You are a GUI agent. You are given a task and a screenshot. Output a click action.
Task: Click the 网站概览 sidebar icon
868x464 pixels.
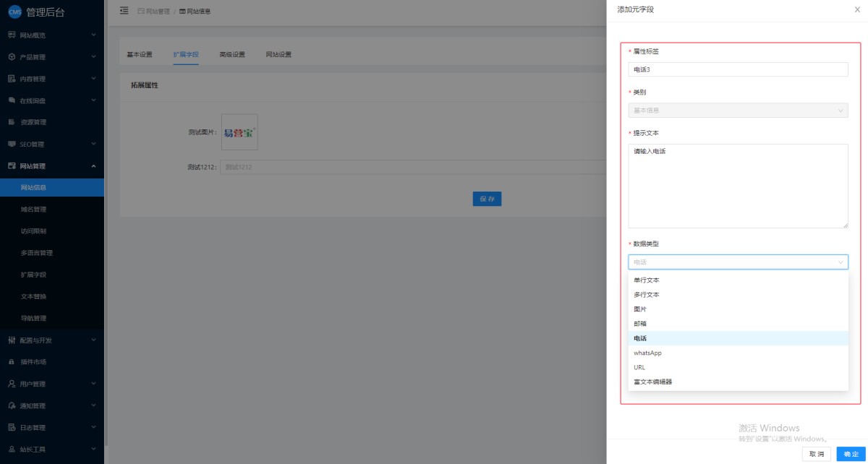click(x=12, y=35)
